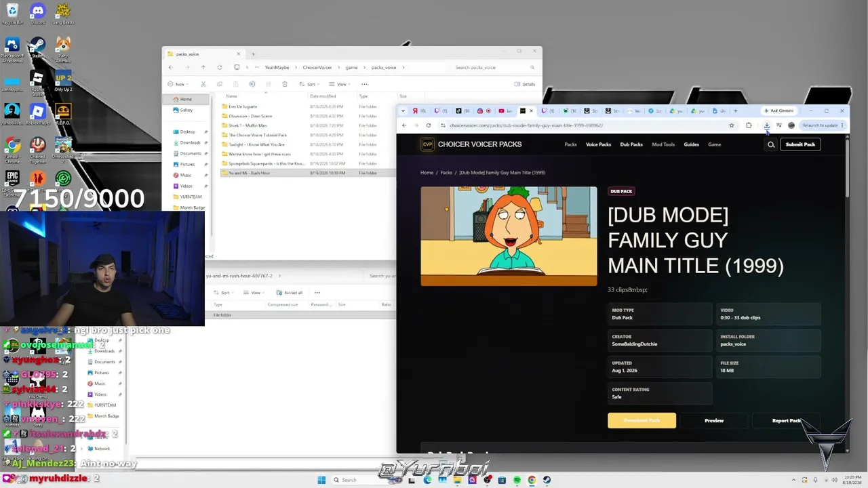Open the Chrome desktop shortcut
This screenshot has height=488, width=868.
pos(12,149)
